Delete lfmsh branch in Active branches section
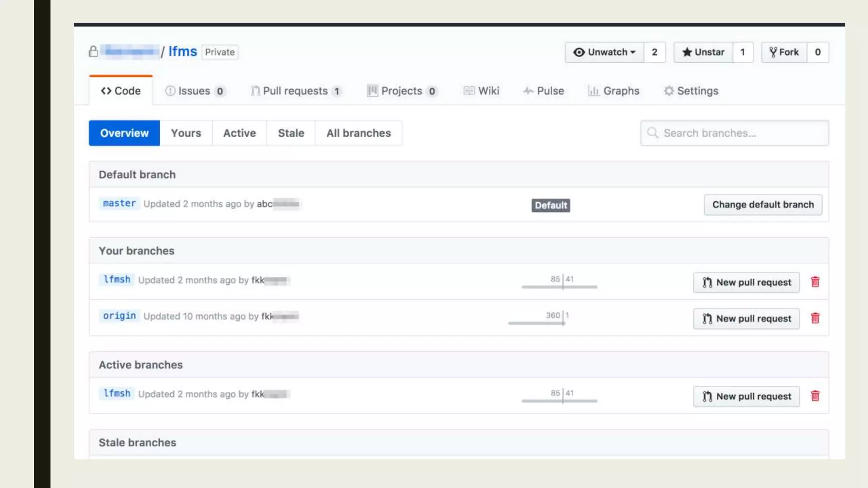Image resolution: width=868 pixels, height=488 pixels. [815, 396]
